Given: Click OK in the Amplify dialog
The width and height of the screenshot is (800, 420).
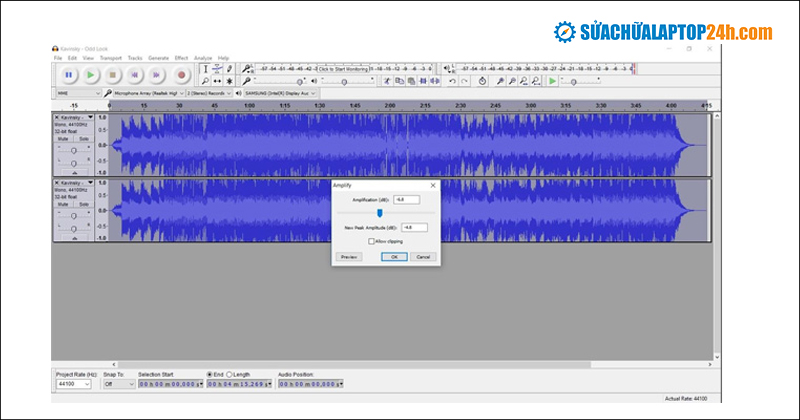Looking at the screenshot, I should click(395, 257).
